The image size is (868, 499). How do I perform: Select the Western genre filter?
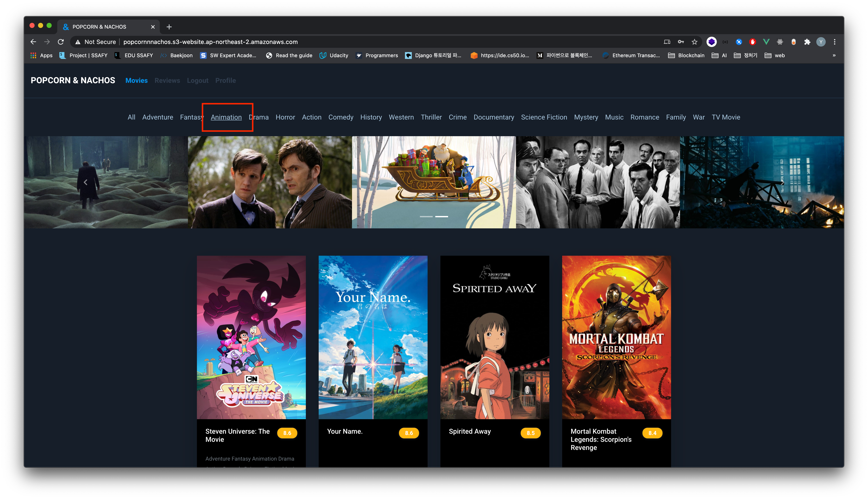point(401,117)
